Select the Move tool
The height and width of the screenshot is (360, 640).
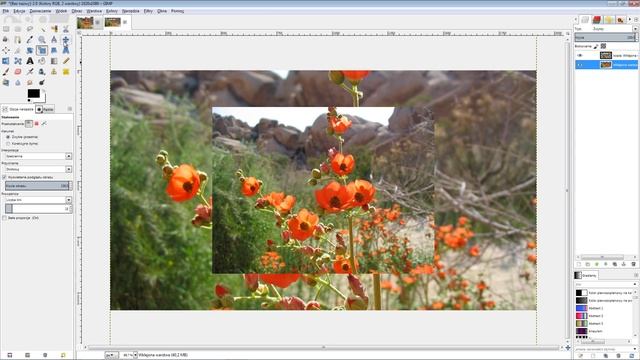coord(66,40)
